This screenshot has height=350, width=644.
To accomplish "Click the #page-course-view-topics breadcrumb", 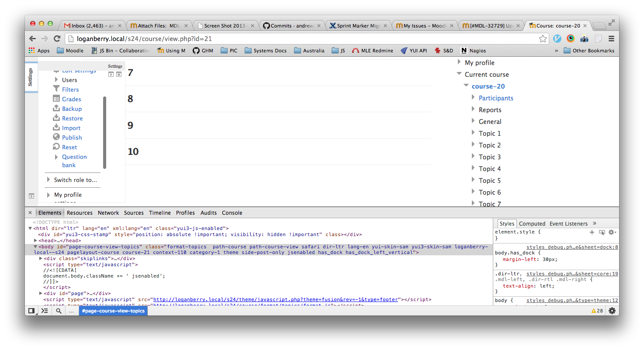I will click(113, 311).
